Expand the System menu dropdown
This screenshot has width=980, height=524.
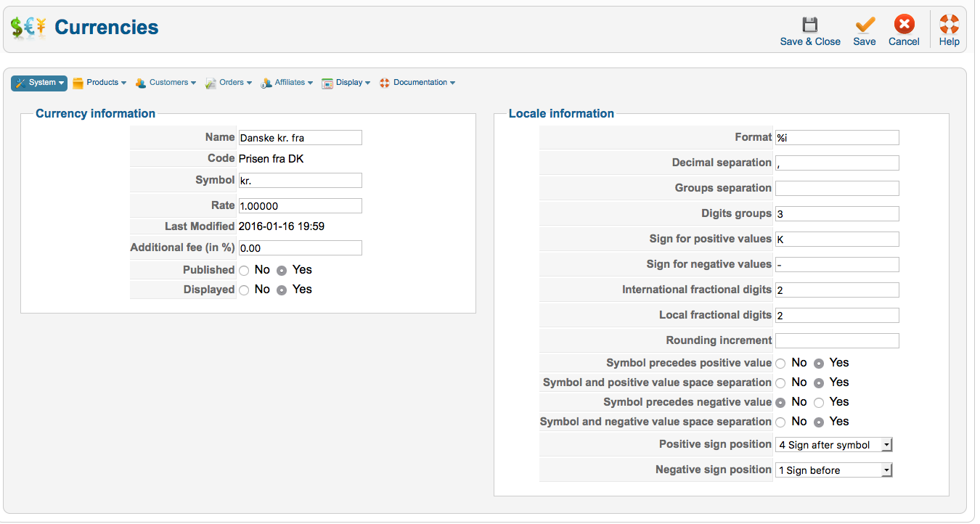pos(39,83)
